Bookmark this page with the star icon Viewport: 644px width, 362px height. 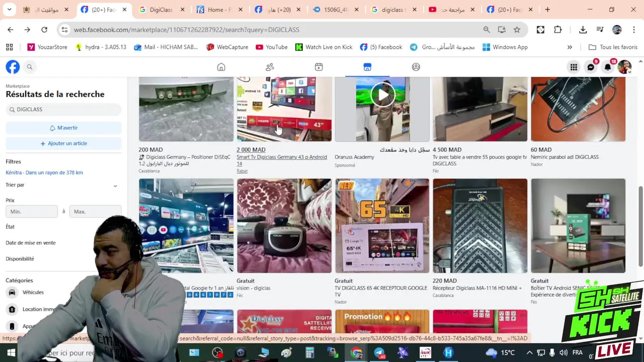(x=517, y=30)
